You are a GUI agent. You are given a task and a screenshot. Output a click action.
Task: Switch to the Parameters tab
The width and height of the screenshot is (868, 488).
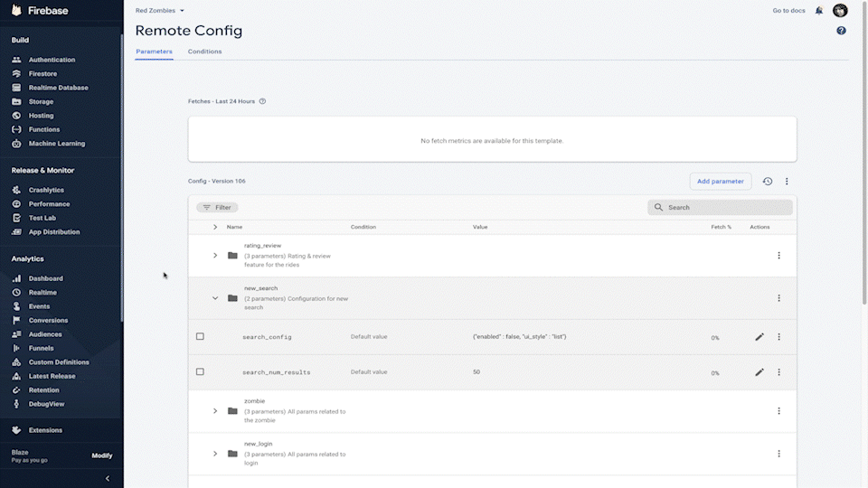pyautogui.click(x=154, y=52)
